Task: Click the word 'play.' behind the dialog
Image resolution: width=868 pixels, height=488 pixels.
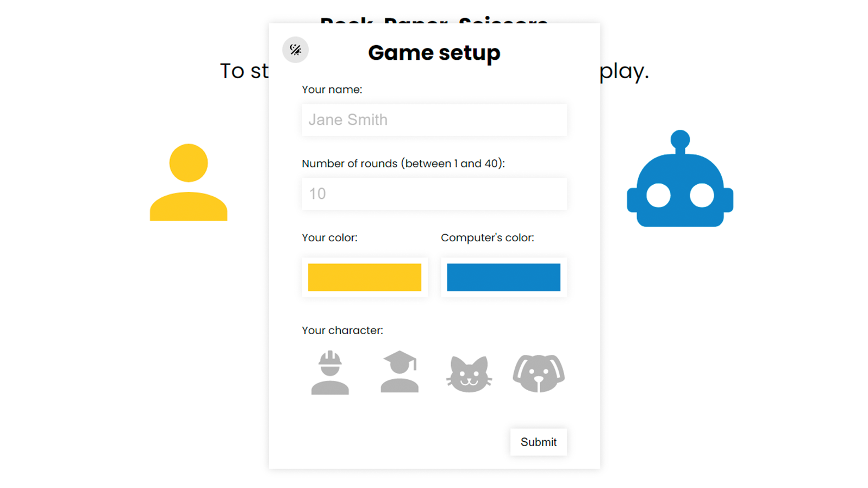Action: pos(625,71)
